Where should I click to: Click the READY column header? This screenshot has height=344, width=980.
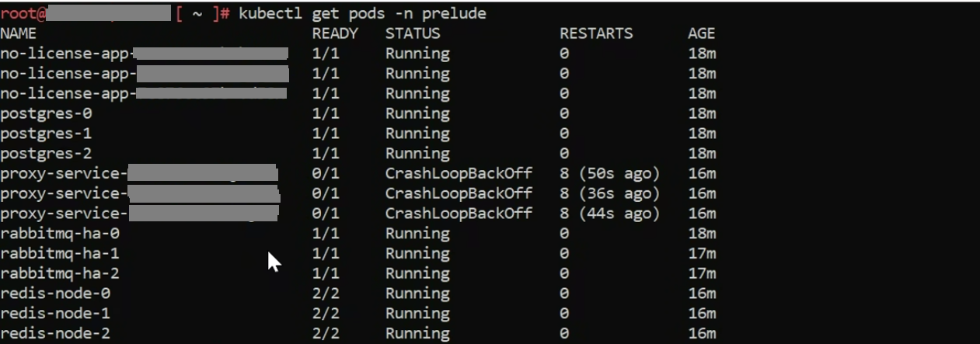(x=334, y=33)
